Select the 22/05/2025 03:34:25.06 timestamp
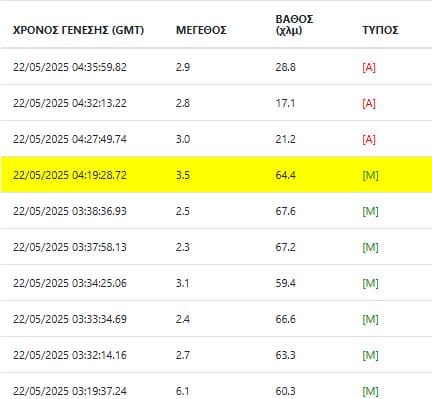Image resolution: width=432 pixels, height=399 pixels. pyautogui.click(x=70, y=283)
